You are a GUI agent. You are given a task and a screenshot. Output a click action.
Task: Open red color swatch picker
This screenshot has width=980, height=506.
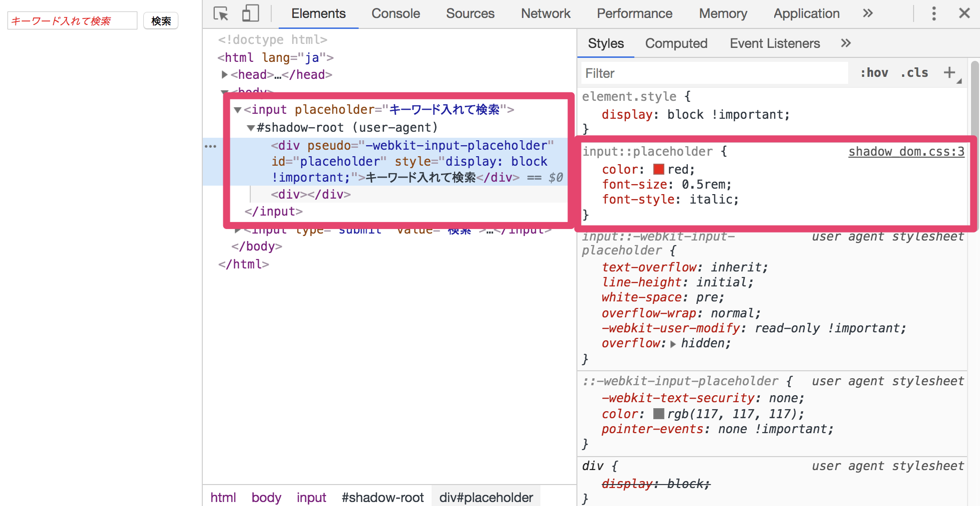[658, 169]
